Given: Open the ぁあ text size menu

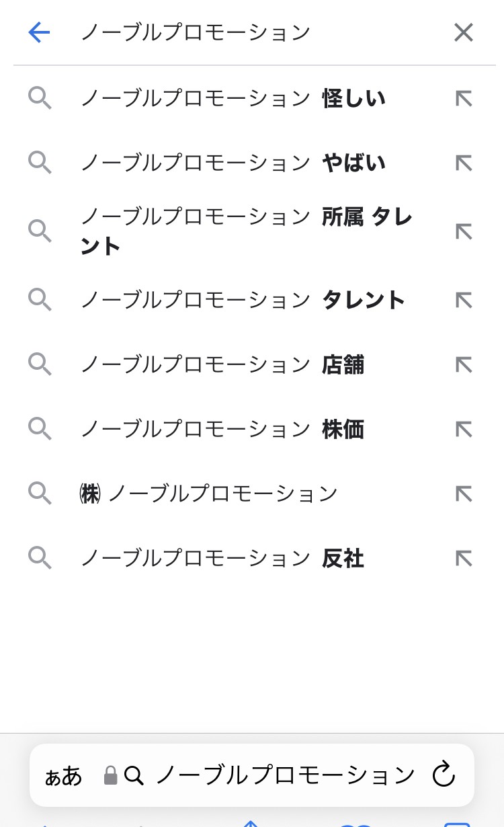Looking at the screenshot, I should [63, 776].
